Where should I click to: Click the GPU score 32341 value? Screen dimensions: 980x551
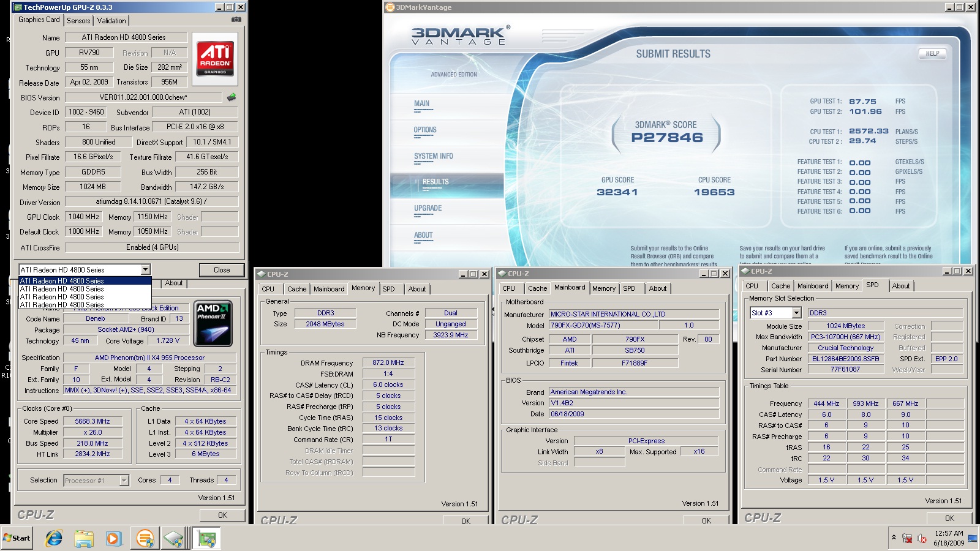617,192
